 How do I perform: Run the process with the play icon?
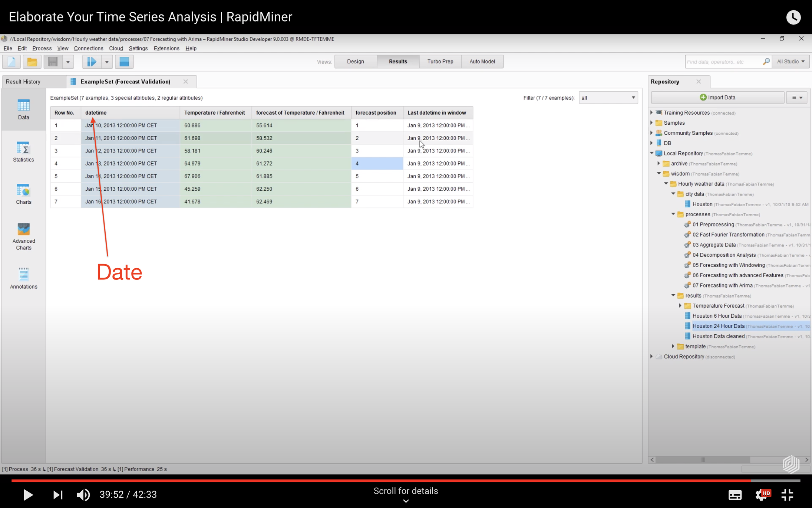tap(92, 62)
